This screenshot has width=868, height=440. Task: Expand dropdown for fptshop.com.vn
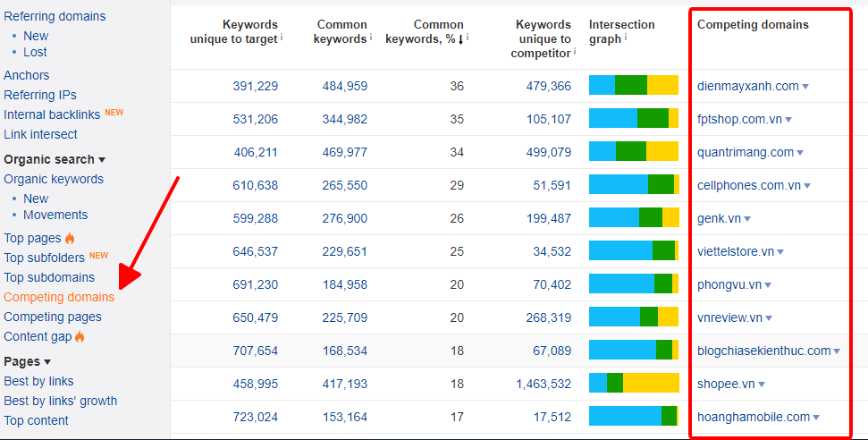click(788, 120)
